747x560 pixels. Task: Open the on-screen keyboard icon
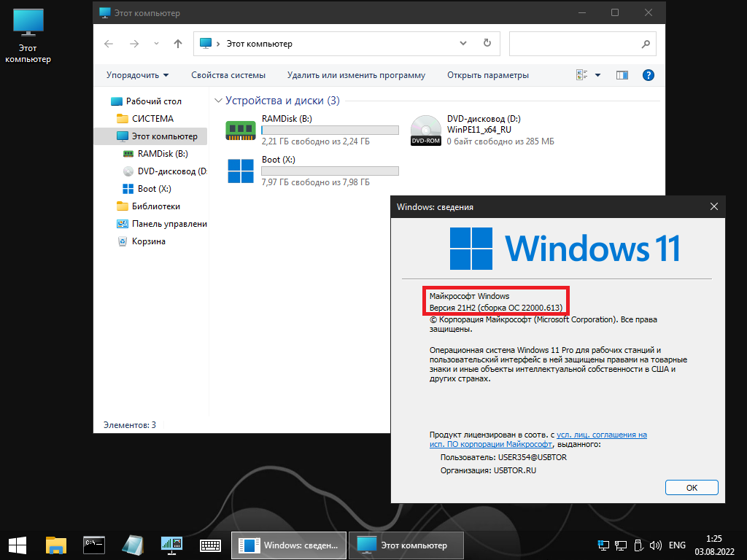click(x=210, y=545)
